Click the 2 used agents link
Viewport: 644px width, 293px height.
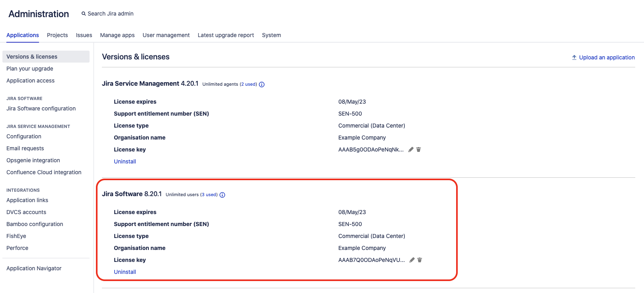coord(248,84)
